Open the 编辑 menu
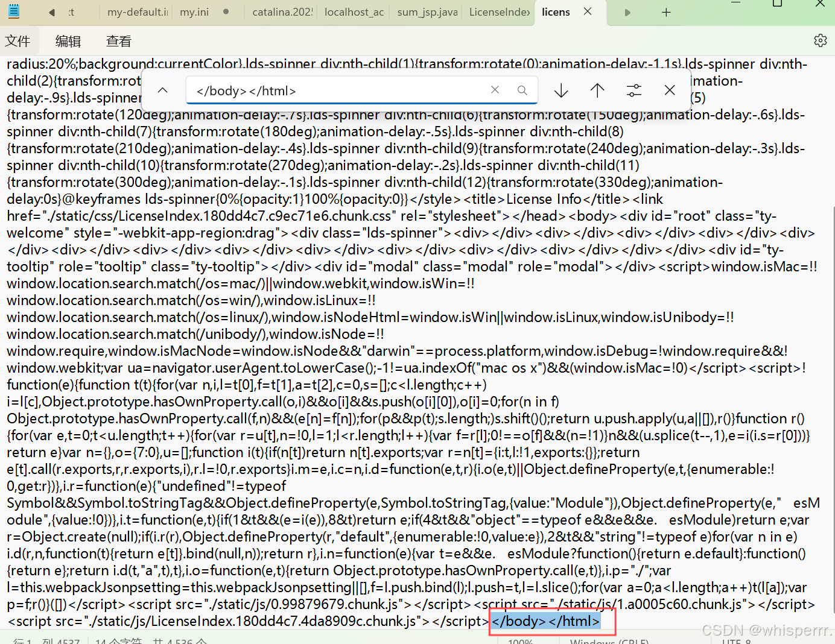Viewport: 835px width, 644px height. click(x=68, y=41)
